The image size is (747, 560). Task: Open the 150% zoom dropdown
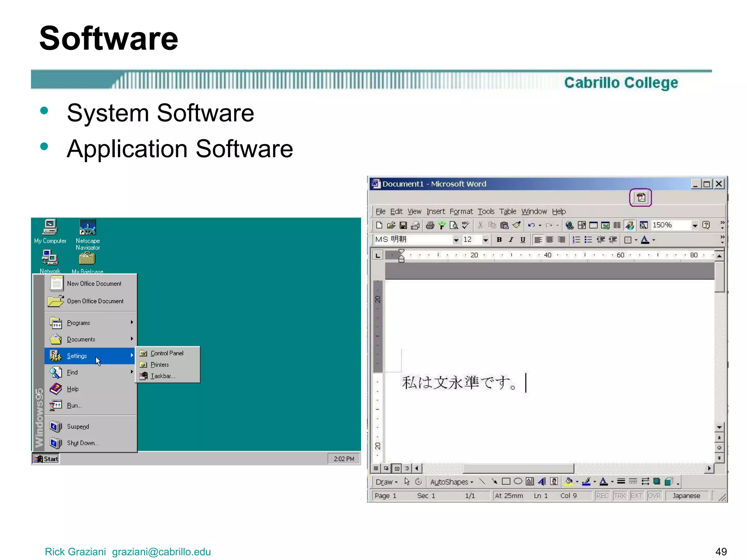(695, 225)
